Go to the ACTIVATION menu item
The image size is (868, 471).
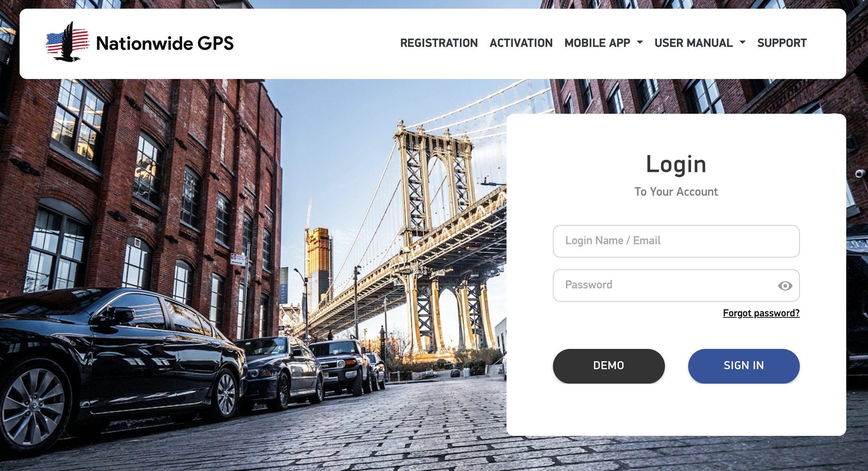(521, 43)
